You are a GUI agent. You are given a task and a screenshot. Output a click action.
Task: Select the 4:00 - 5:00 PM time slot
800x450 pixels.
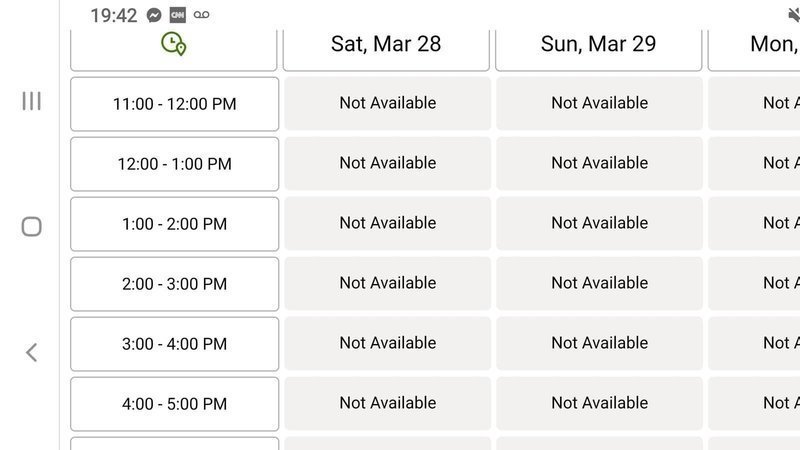click(x=174, y=404)
